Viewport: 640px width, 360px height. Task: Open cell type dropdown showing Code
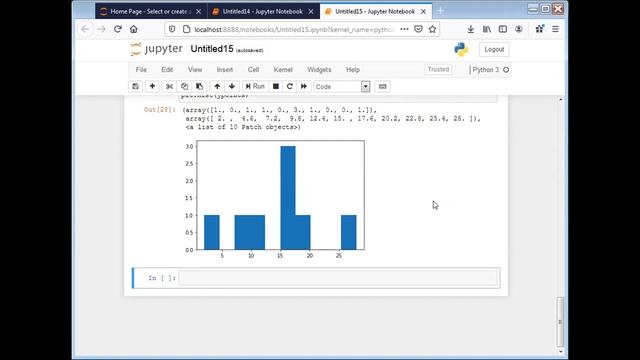342,87
